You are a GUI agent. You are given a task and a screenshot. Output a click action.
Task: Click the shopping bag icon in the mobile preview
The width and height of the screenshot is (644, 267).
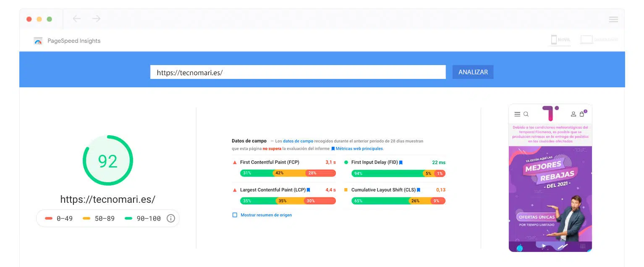click(582, 114)
